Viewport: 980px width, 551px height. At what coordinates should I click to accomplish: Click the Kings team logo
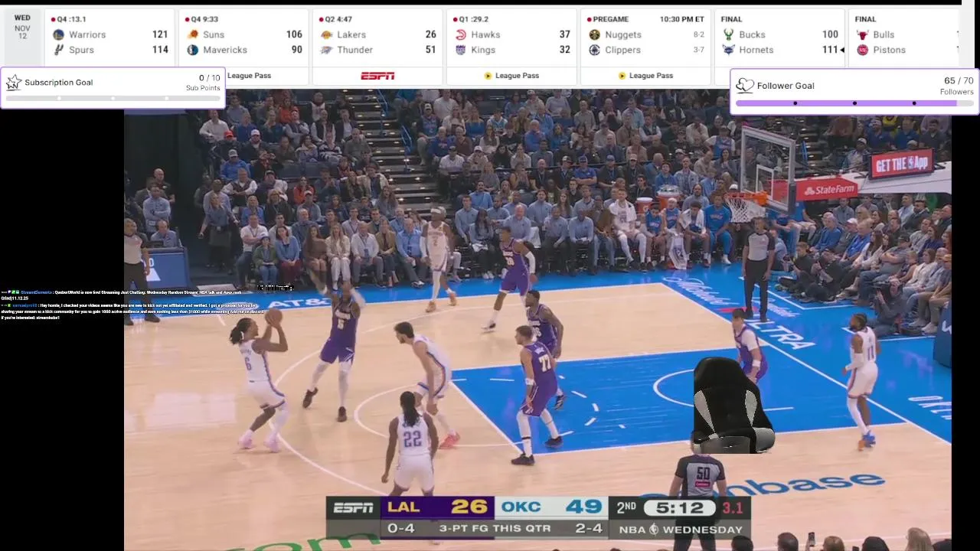pyautogui.click(x=461, y=50)
